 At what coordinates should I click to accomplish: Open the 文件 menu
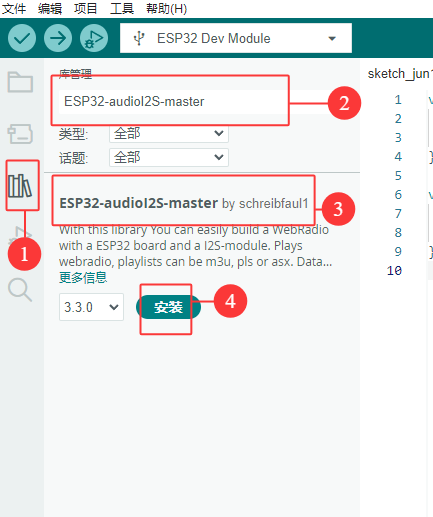click(x=14, y=8)
